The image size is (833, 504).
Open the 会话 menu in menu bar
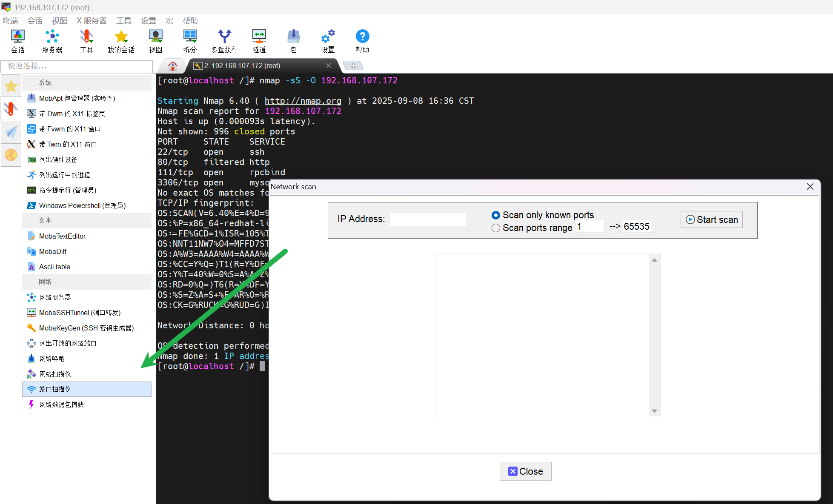35,20
